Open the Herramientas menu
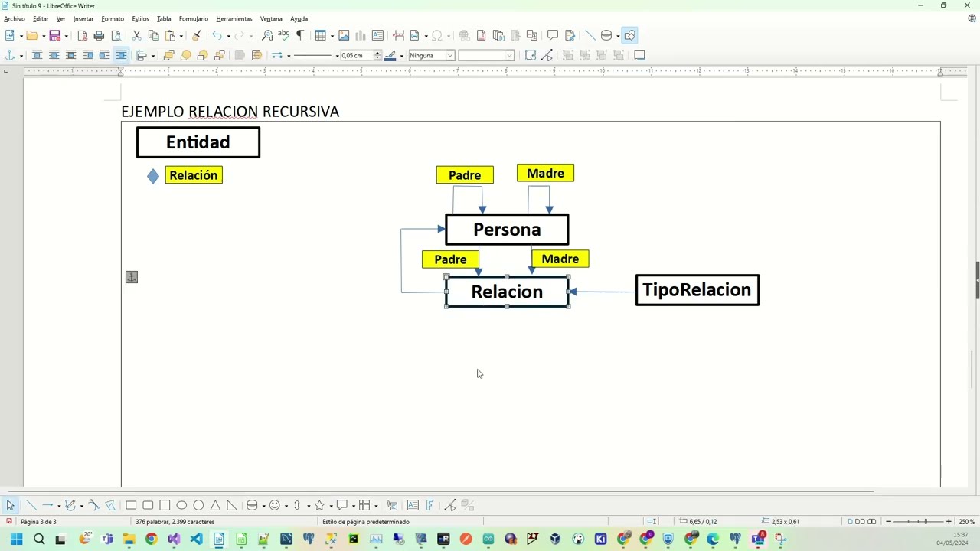 click(x=234, y=19)
